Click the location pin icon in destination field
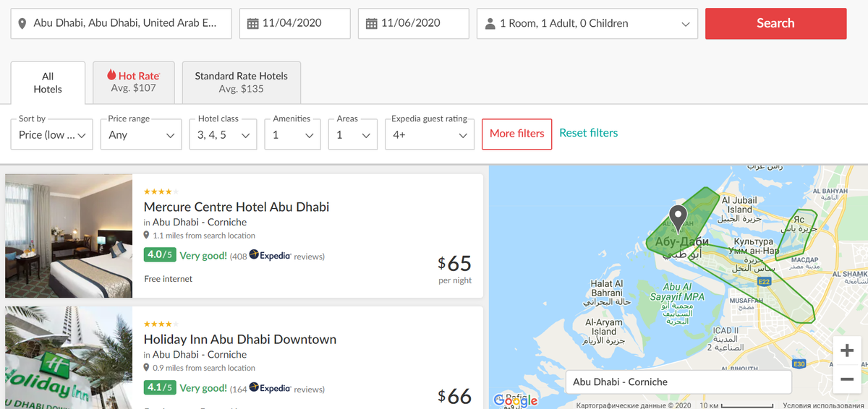The width and height of the screenshot is (868, 409). click(x=22, y=23)
